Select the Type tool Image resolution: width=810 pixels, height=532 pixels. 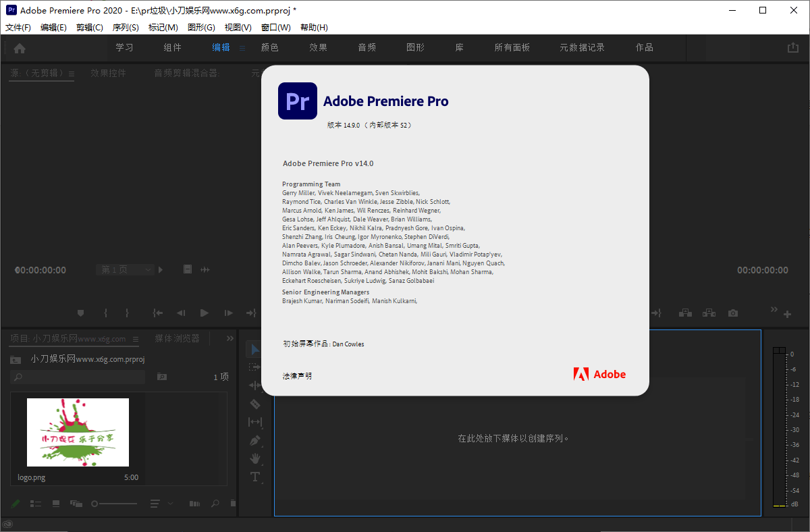click(255, 477)
